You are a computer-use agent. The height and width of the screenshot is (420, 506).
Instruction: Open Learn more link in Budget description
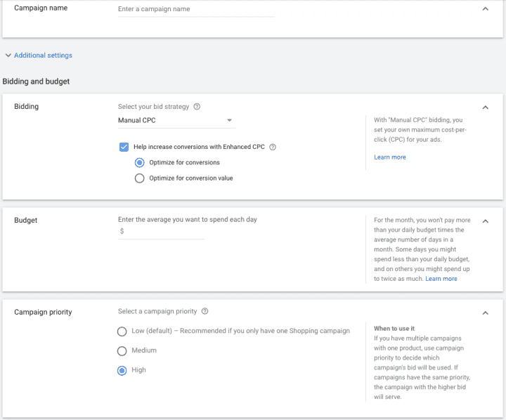click(441, 279)
